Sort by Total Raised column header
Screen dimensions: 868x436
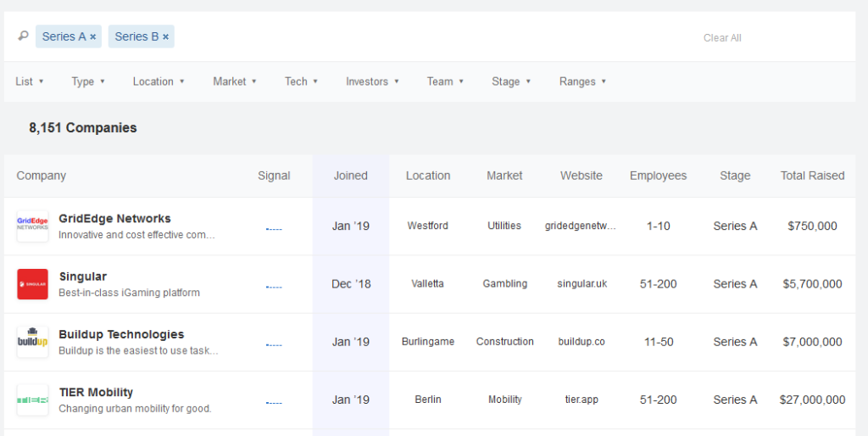812,176
